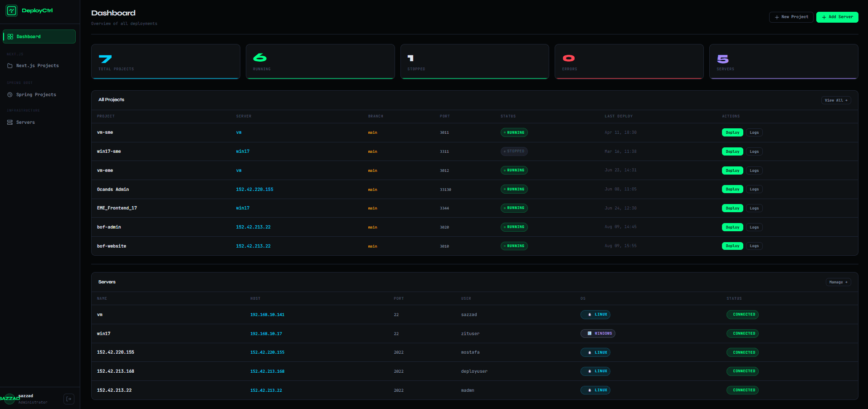Click the Linux badge for 152.42.213.168 server
868x409 pixels.
pos(595,371)
